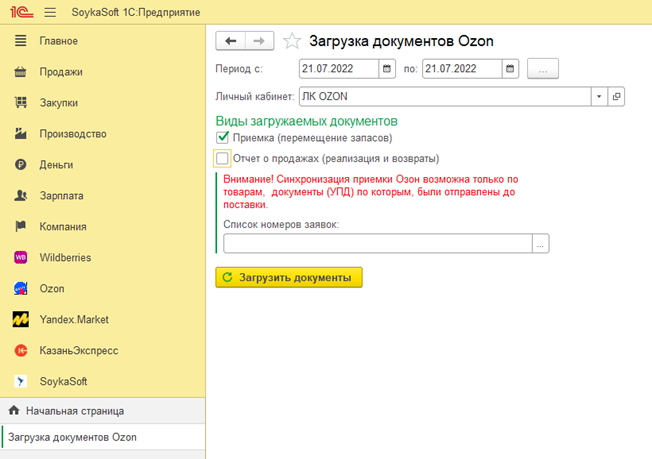
Task: Switch to Начальная страница tab
Action: (x=103, y=411)
